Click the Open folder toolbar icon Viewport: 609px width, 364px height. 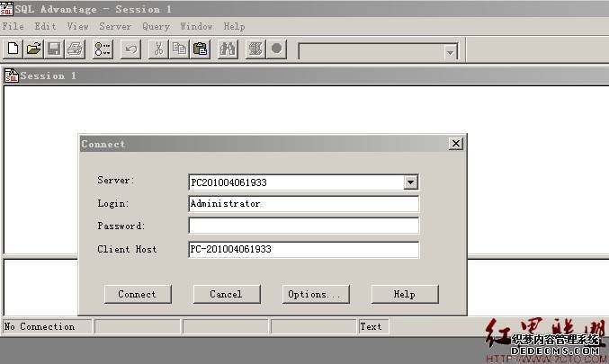[x=33, y=49]
